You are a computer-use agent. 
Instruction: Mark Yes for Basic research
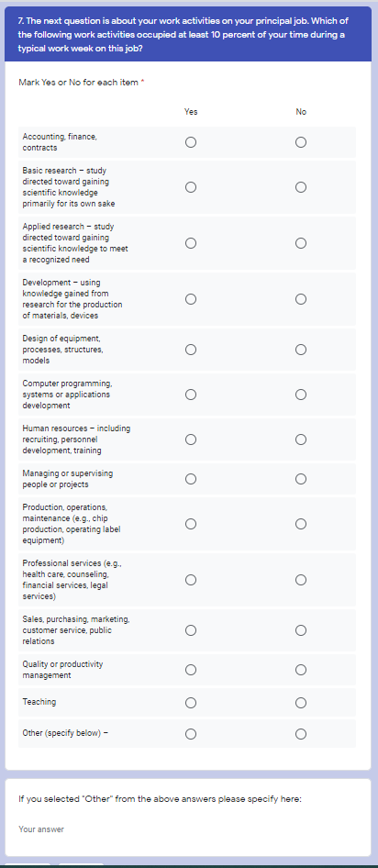pos(191,187)
